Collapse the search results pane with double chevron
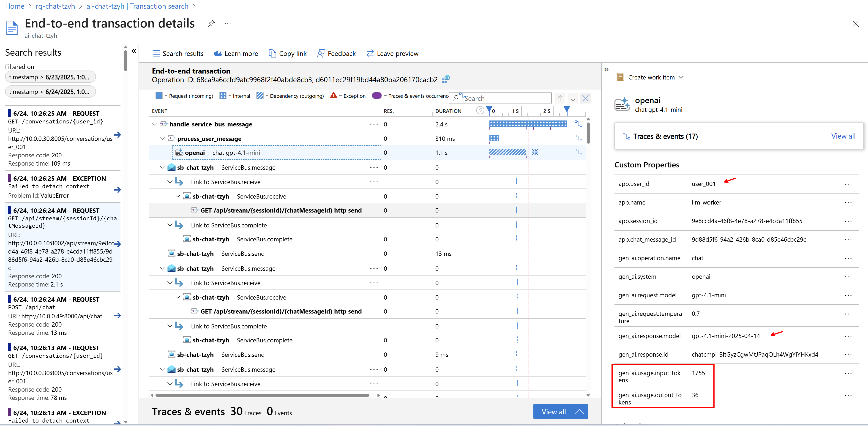This screenshot has width=868, height=426. [134, 51]
